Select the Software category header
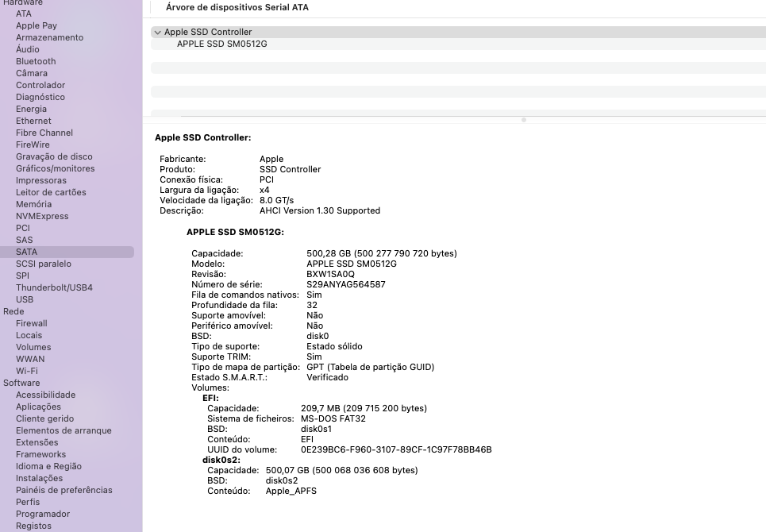The width and height of the screenshot is (766, 532). pyautogui.click(x=21, y=383)
